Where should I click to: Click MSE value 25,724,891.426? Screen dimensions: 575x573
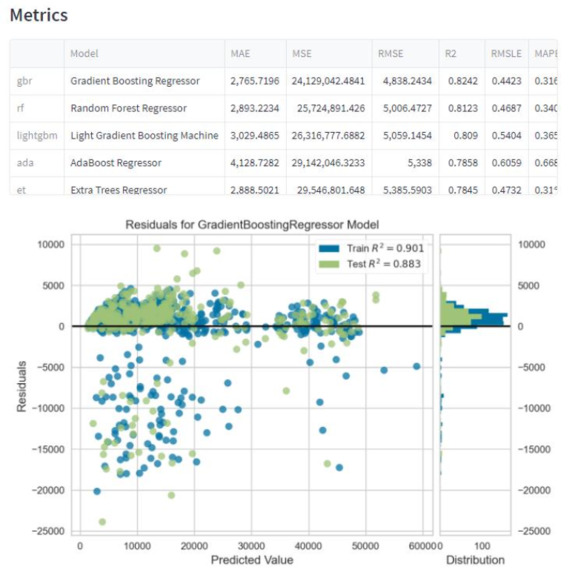[x=329, y=108]
